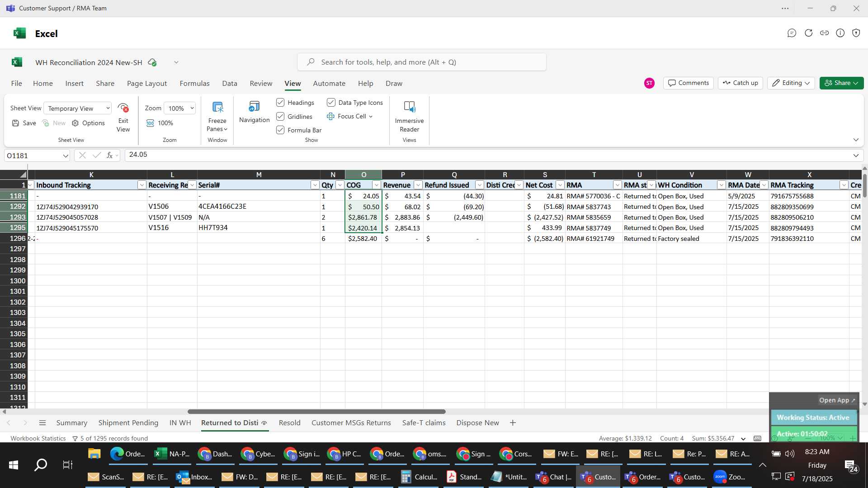Open the conversation icon in Teams header
The height and width of the screenshot is (488, 868).
click(792, 33)
